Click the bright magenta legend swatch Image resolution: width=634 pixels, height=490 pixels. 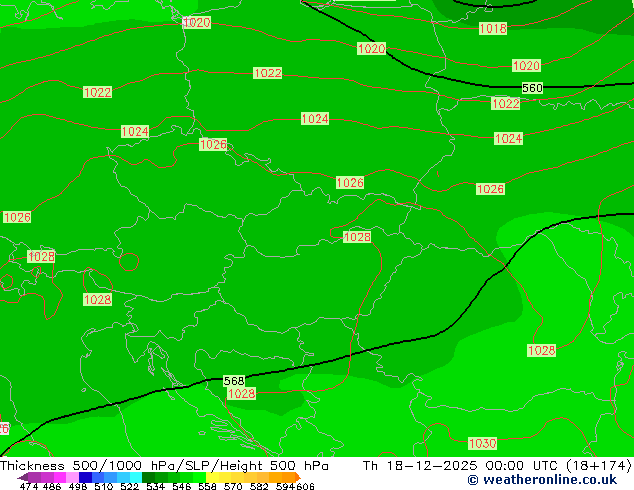point(60,477)
